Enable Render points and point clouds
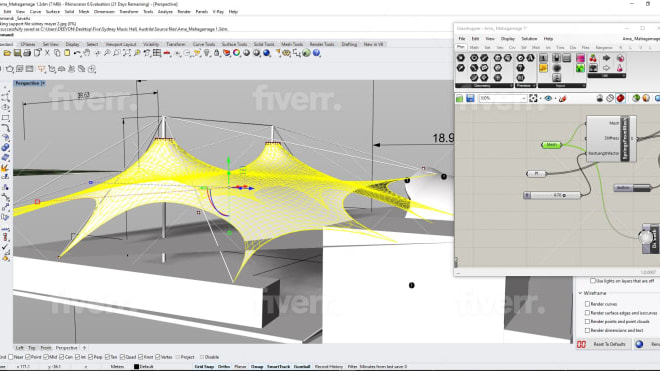This screenshot has height=371, width=660. [x=587, y=322]
